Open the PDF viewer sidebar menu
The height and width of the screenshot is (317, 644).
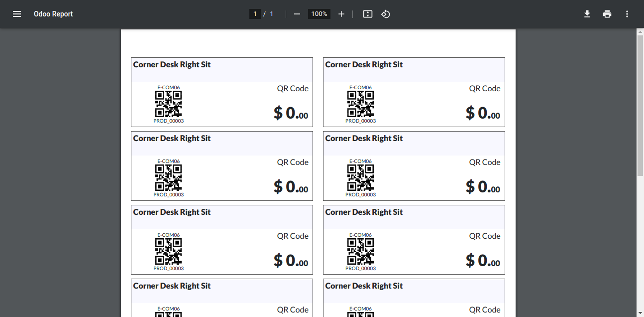pos(17,14)
